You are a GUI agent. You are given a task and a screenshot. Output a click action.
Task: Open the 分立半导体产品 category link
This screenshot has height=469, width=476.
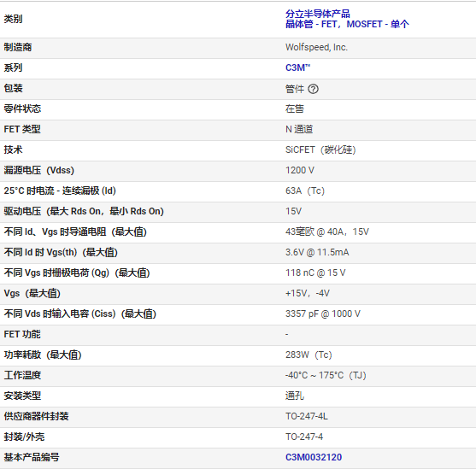click(318, 14)
